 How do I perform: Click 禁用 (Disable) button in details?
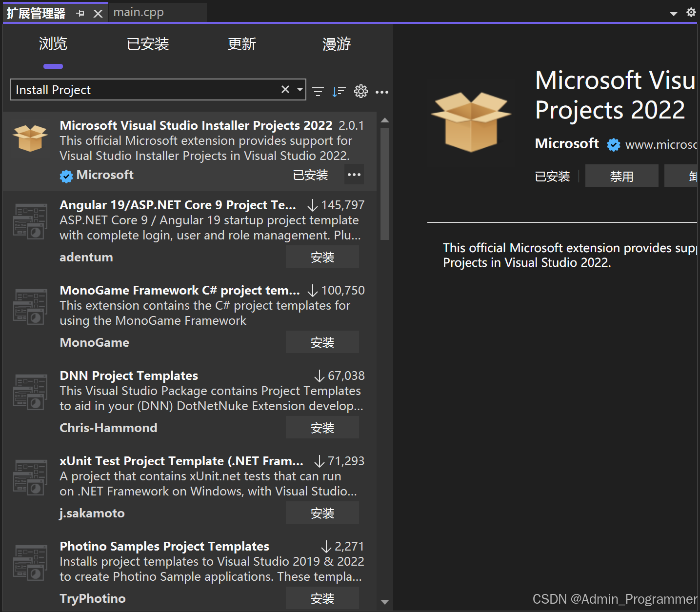coord(622,176)
